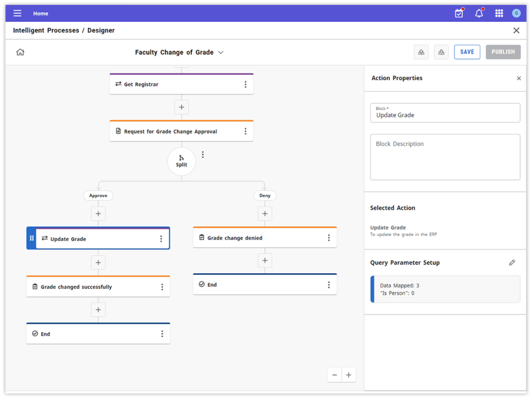Image resolution: width=532 pixels, height=399 pixels.
Task: Open the apps grid launcher
Action: coord(499,13)
